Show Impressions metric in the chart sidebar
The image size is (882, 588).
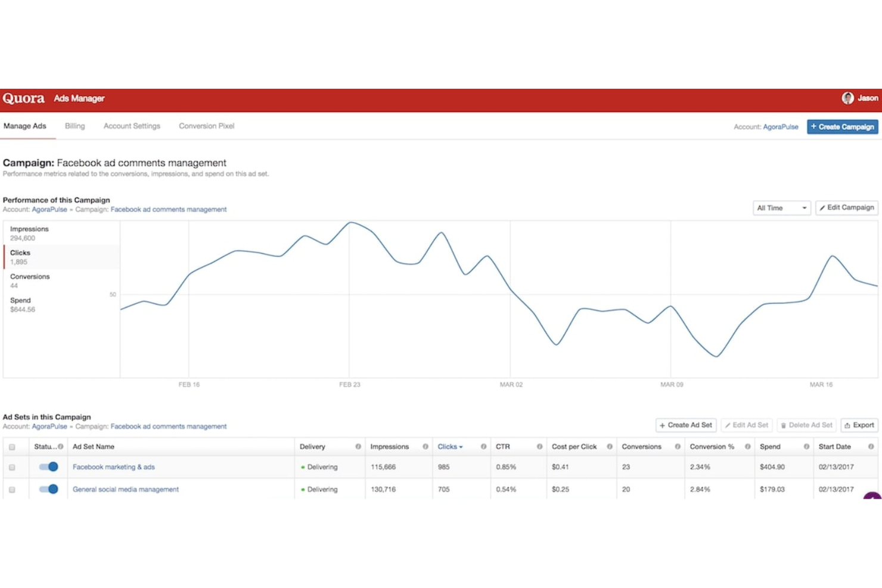pos(61,233)
